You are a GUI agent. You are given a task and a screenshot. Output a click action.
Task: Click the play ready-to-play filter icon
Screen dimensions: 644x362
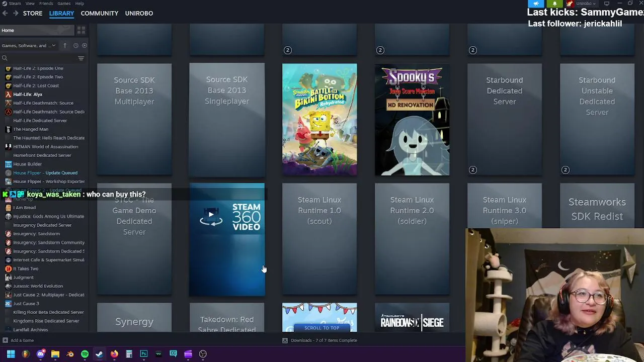(84, 45)
